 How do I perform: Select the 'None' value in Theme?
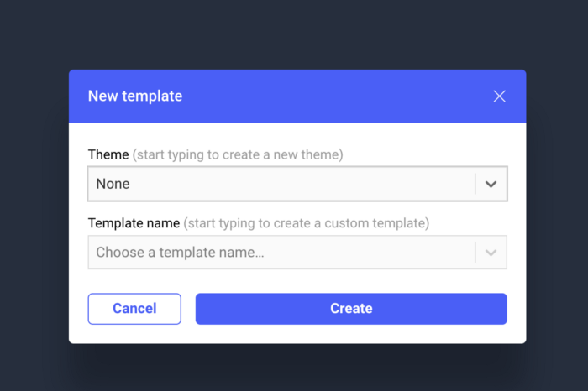[x=113, y=184]
